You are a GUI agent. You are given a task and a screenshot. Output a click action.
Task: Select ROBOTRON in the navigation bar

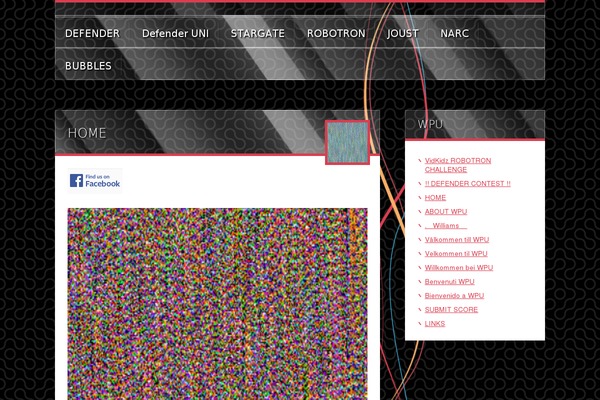(336, 34)
